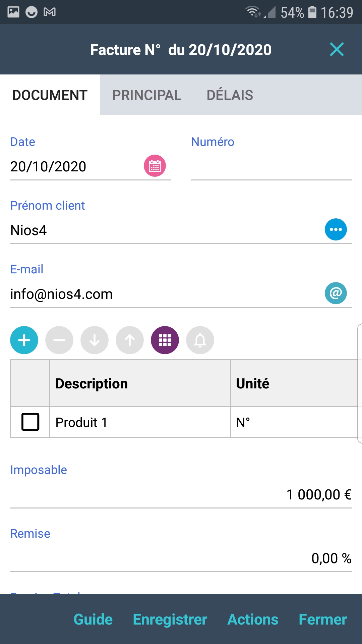The width and height of the screenshot is (362, 644).
Task: Tap the move row down arrow
Action: coord(95,340)
